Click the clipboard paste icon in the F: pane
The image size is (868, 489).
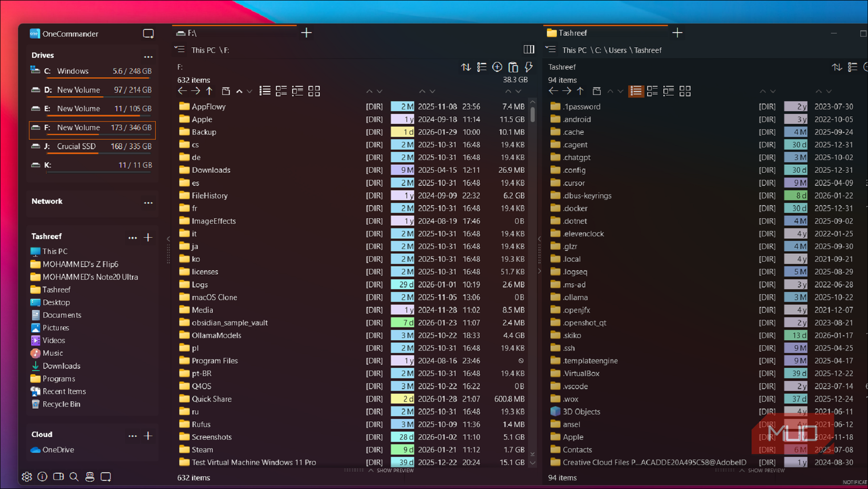click(513, 67)
